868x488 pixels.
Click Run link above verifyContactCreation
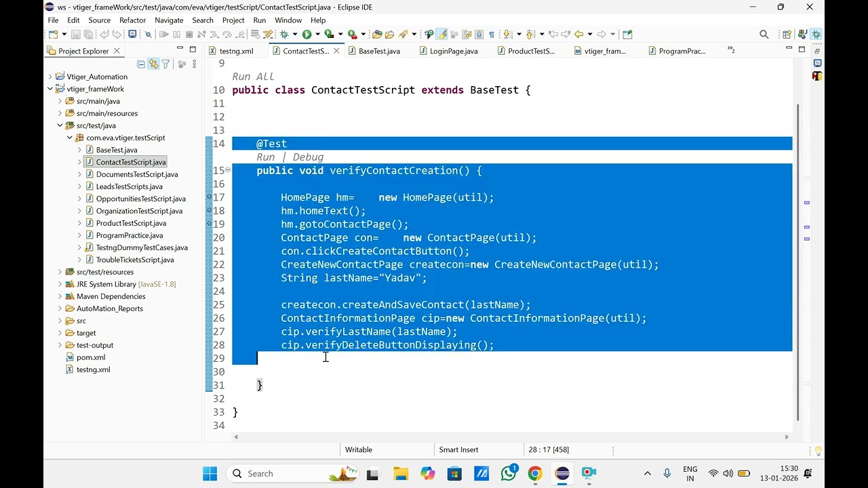click(265, 157)
